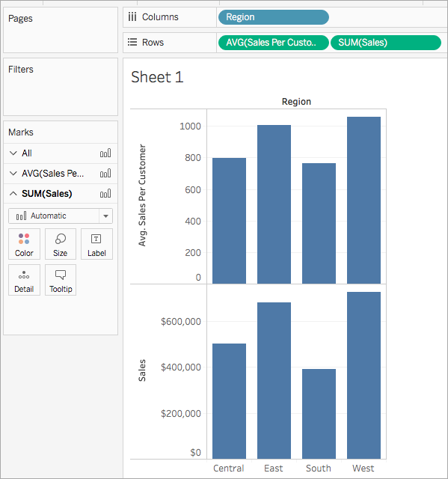Click bar icon next to AVG(Sales Pe...

coord(105,173)
